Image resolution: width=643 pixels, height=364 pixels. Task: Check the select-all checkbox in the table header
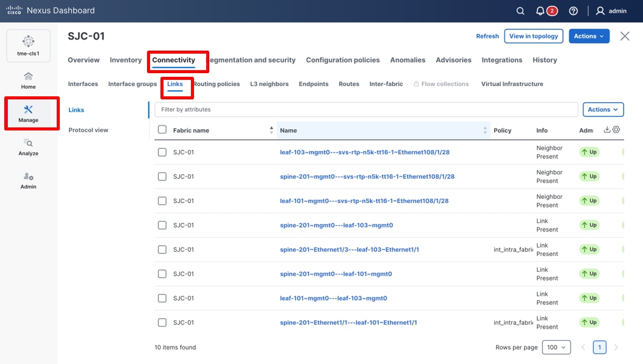point(162,130)
